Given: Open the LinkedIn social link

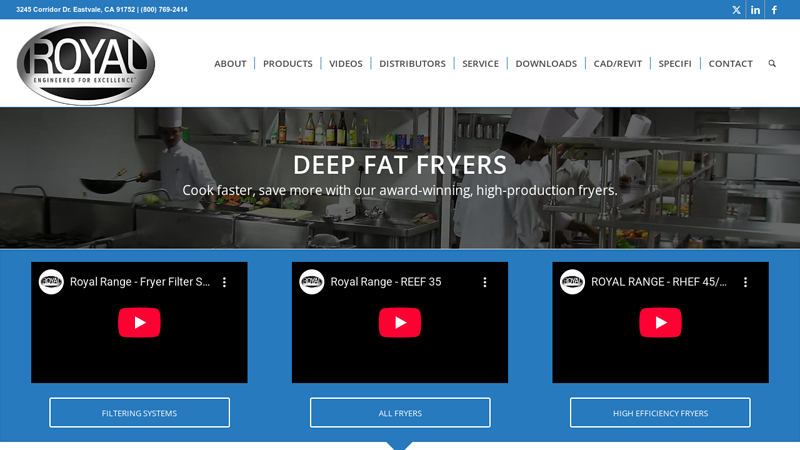Looking at the screenshot, I should [x=756, y=10].
